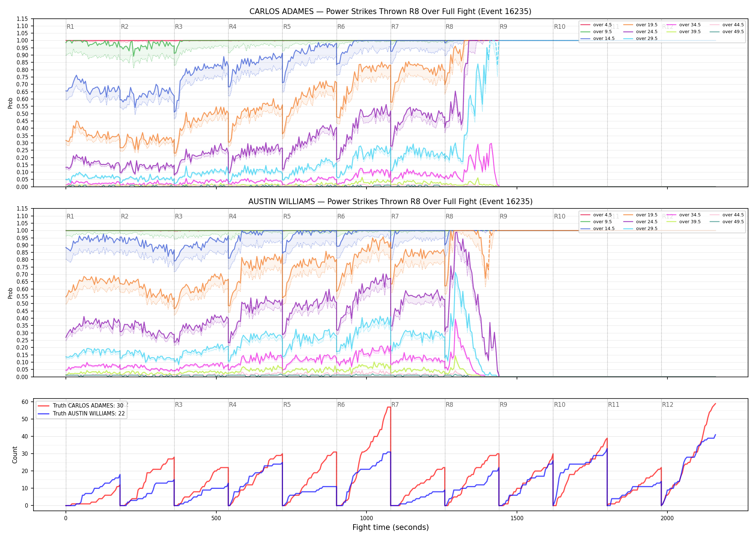
Task: Click 'Truth AUSTIN WILLIAMS: 22' legend entry
Action: point(81,413)
